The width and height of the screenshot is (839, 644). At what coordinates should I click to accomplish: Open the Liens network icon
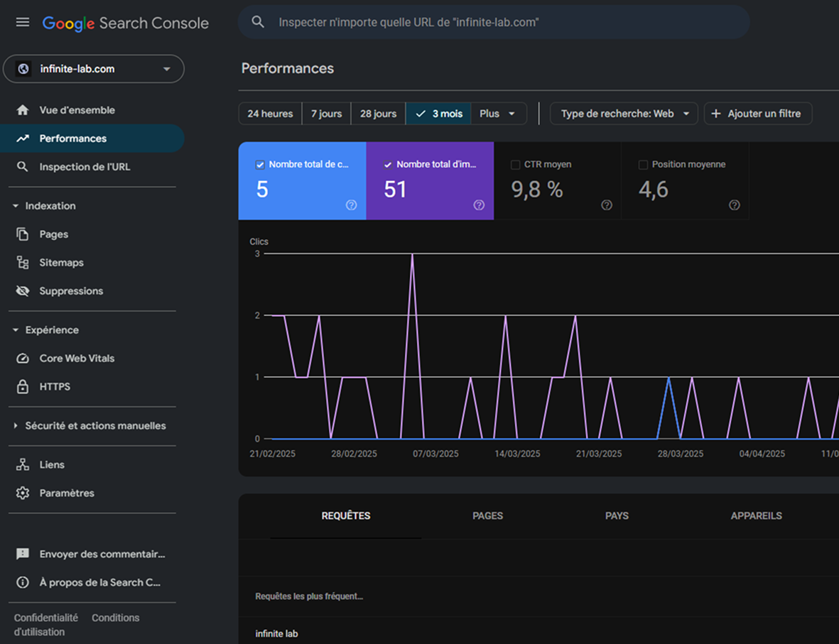(x=23, y=465)
